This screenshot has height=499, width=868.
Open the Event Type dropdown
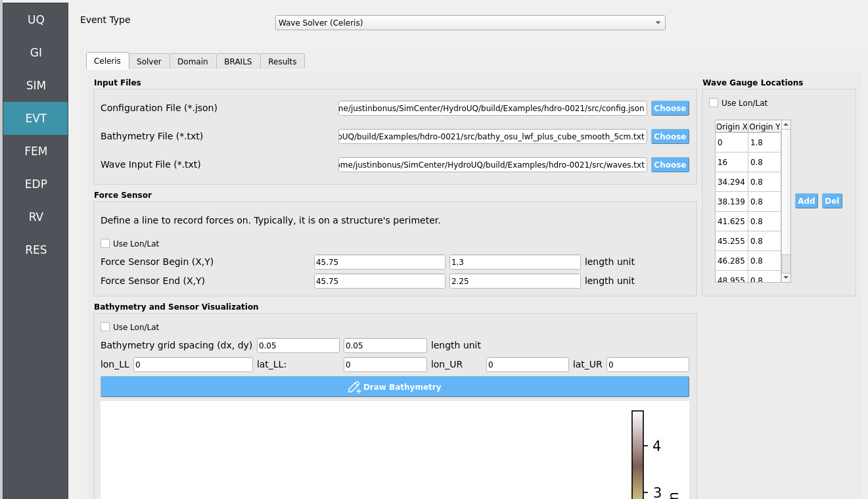click(x=470, y=22)
